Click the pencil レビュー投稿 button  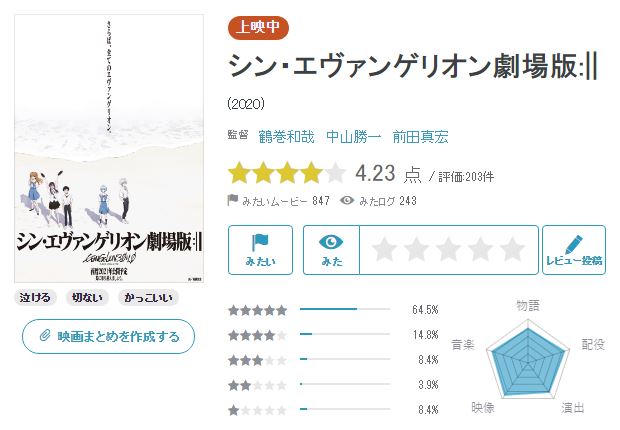(574, 250)
